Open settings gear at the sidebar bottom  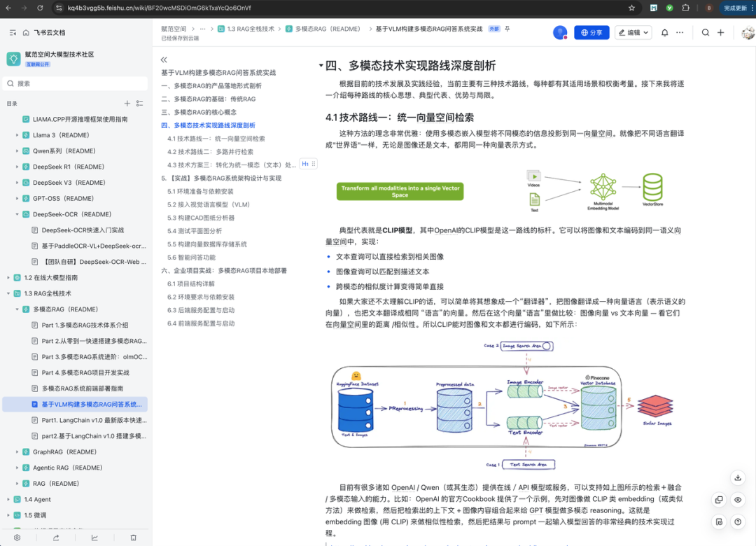17,538
